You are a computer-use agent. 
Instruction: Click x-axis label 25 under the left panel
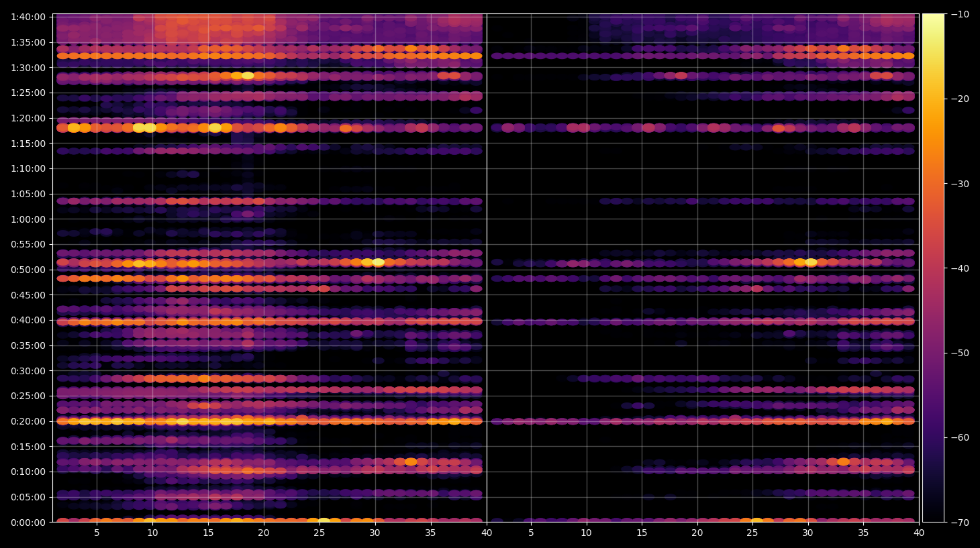coord(320,533)
